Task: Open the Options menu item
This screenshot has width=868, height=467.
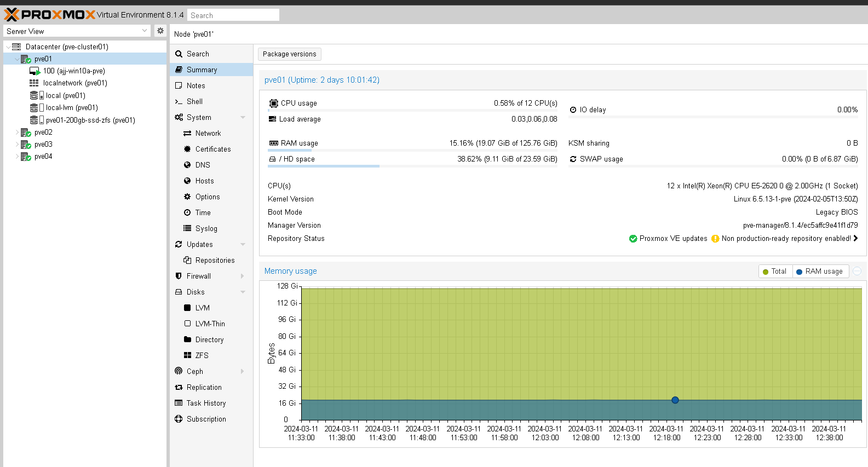Action: [x=211, y=197]
